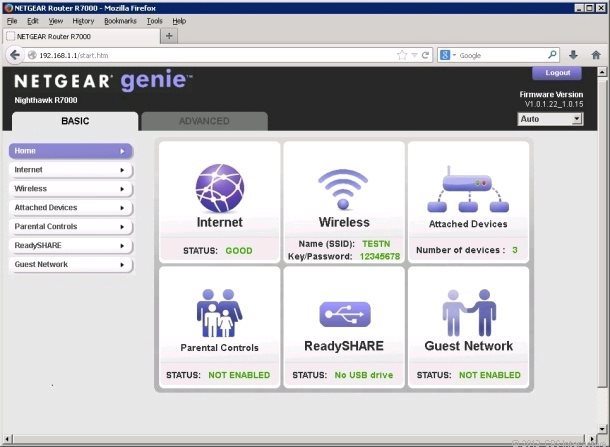The height and width of the screenshot is (447, 610).
Task: Bookmark this page with the star icon
Action: 402,55
